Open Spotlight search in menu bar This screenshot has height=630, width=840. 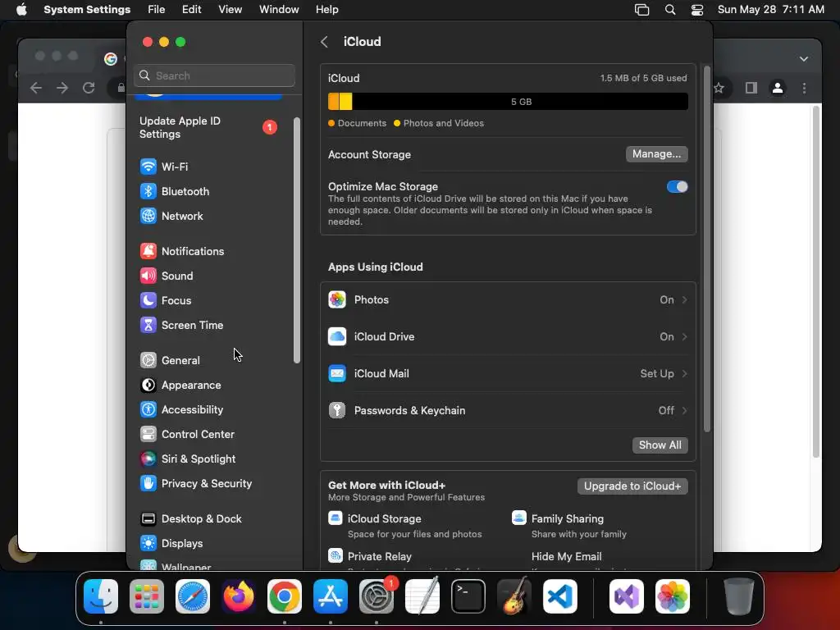point(669,10)
